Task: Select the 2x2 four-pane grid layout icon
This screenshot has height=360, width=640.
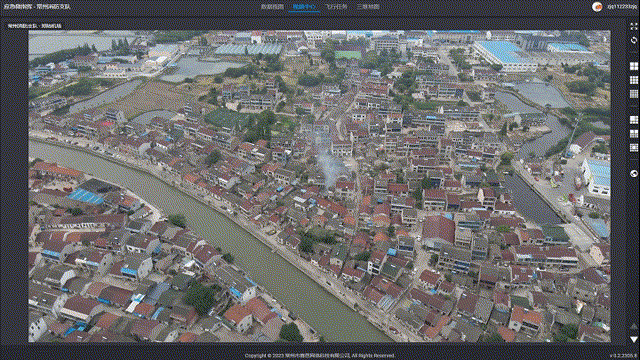Action: 633,66
